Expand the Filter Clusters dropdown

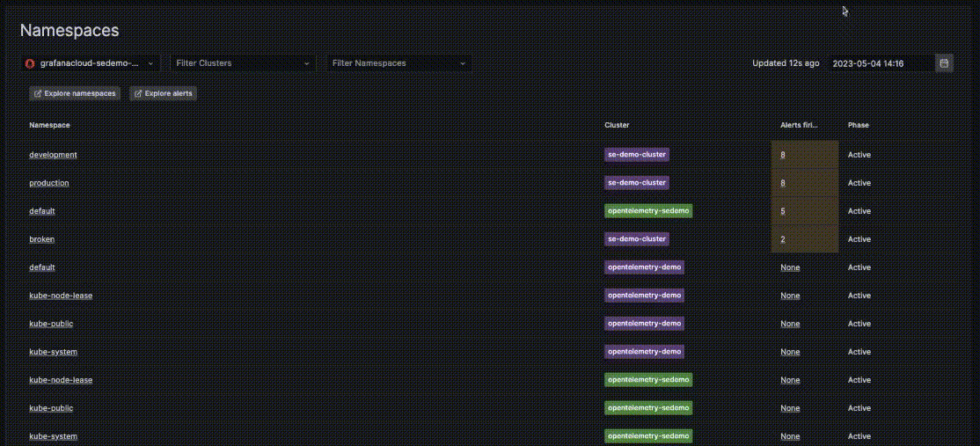click(243, 63)
